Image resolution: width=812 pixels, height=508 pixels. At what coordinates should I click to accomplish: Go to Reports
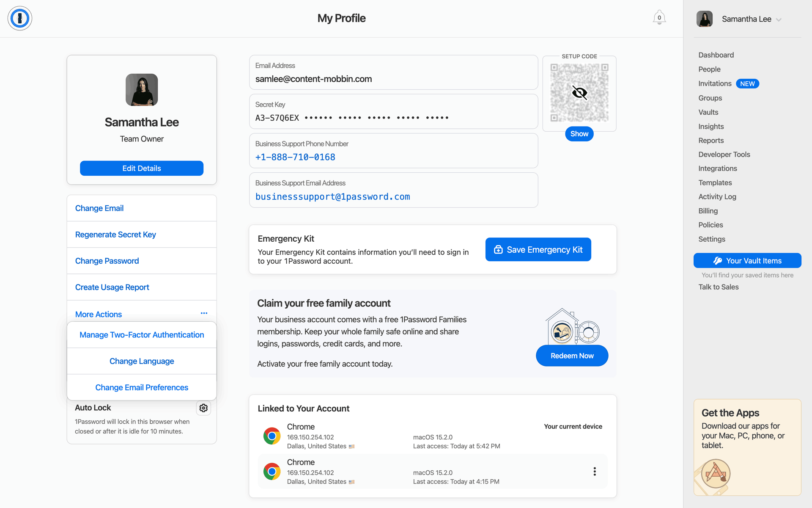[x=711, y=141]
